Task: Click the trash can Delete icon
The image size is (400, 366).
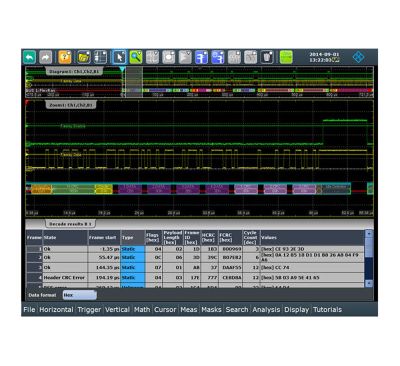Action: pyautogui.click(x=267, y=57)
